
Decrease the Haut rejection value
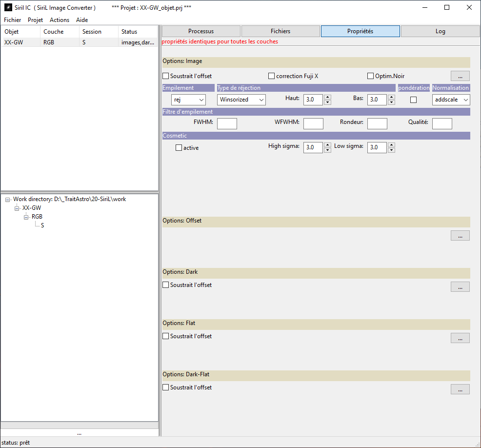[x=328, y=102]
